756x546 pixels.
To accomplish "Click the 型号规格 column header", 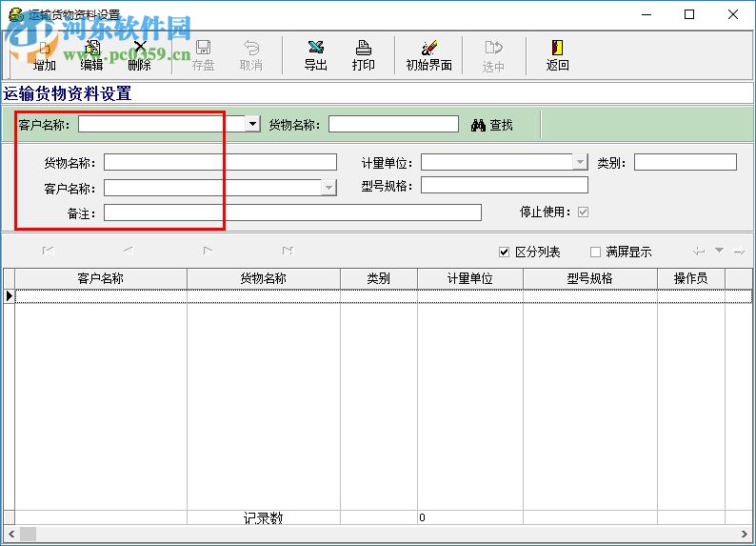I will (590, 278).
